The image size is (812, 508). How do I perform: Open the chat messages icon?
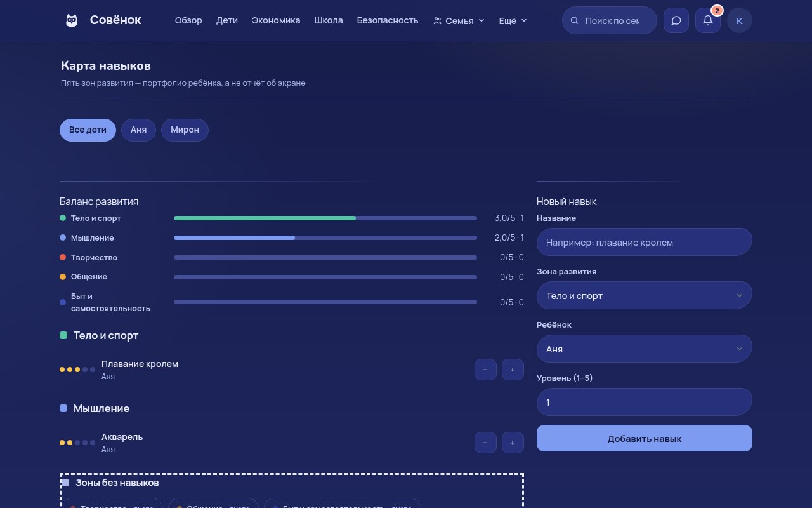pyautogui.click(x=676, y=20)
